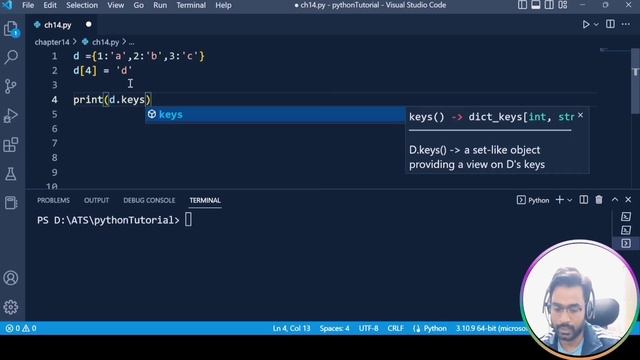Expand the run button dropdown arrow

[x=596, y=24]
